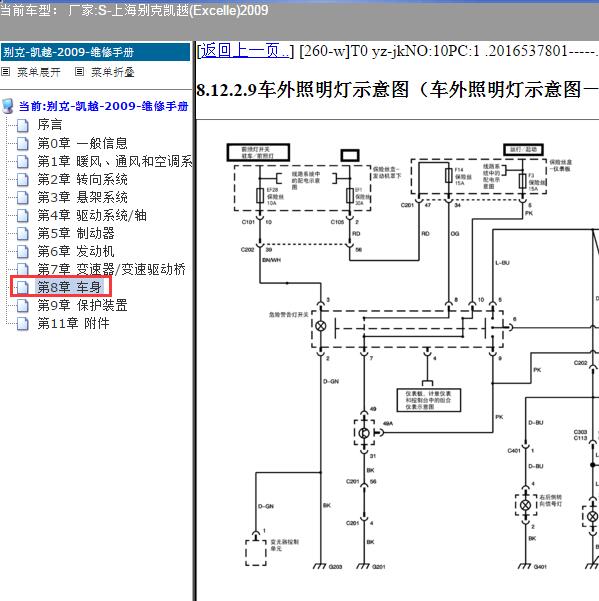Viewport: 599px width, 601px height.
Task: Click the instrument cluster reference box
Action: tap(428, 400)
